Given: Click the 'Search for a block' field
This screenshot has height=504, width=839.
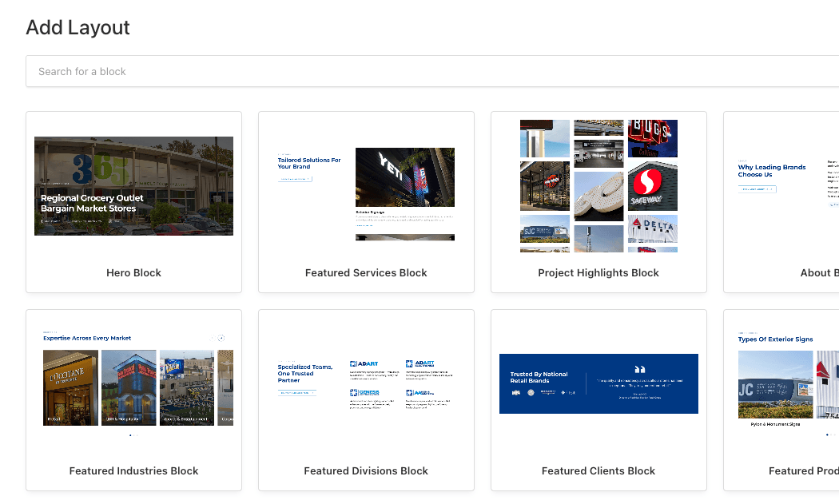Looking at the screenshot, I should click(431, 72).
